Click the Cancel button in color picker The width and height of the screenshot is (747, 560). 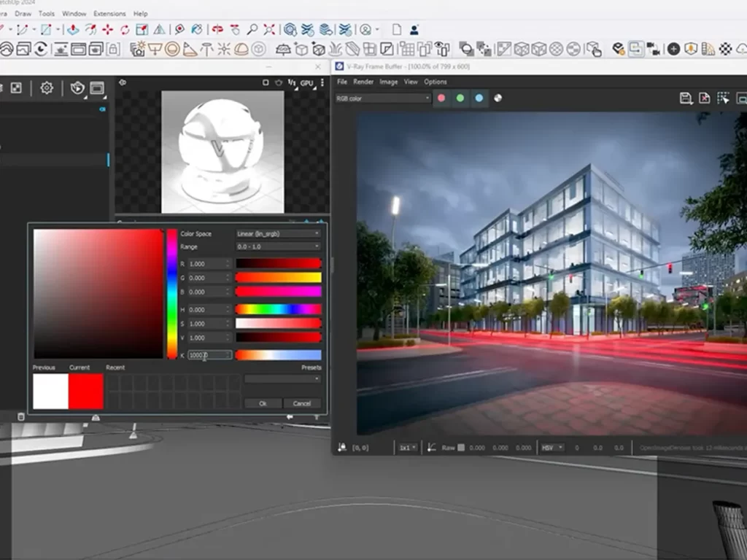tap(301, 403)
